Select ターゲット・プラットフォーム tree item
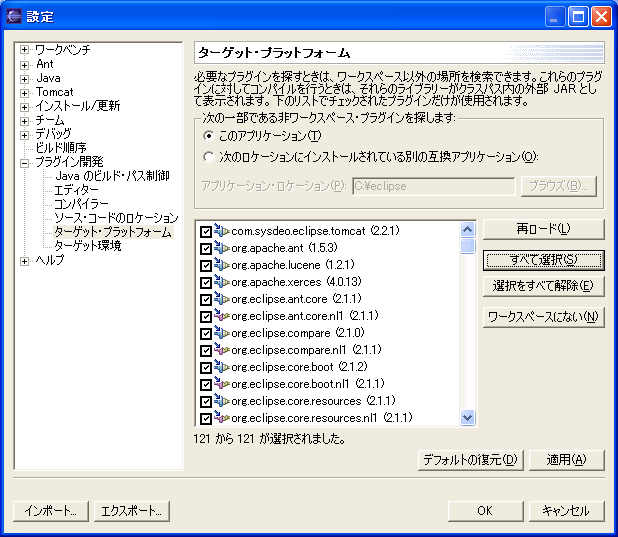 click(x=113, y=232)
